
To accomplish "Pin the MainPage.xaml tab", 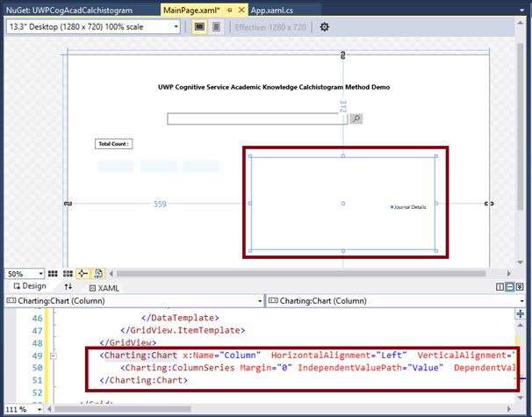I will 230,11.
